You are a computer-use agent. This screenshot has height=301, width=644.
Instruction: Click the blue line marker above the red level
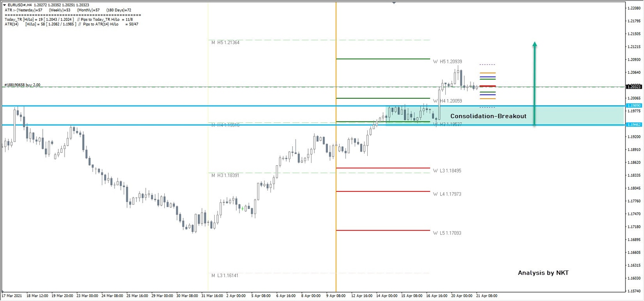click(x=488, y=77)
